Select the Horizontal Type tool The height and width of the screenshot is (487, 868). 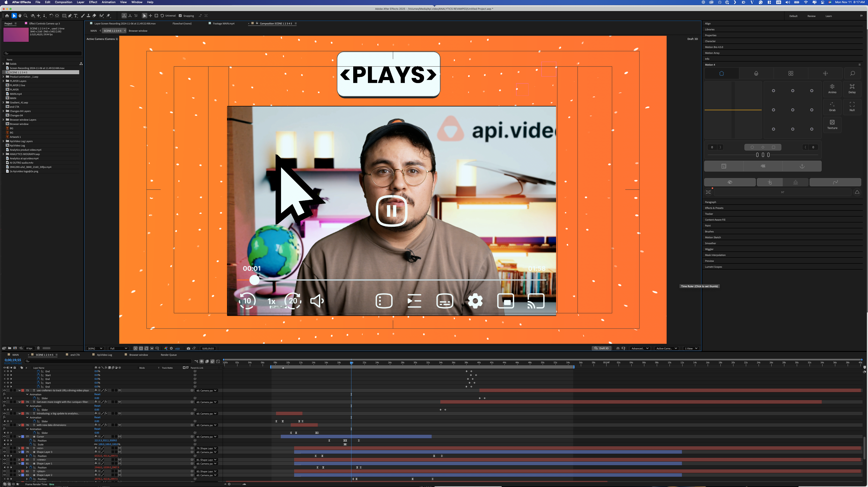(76, 16)
